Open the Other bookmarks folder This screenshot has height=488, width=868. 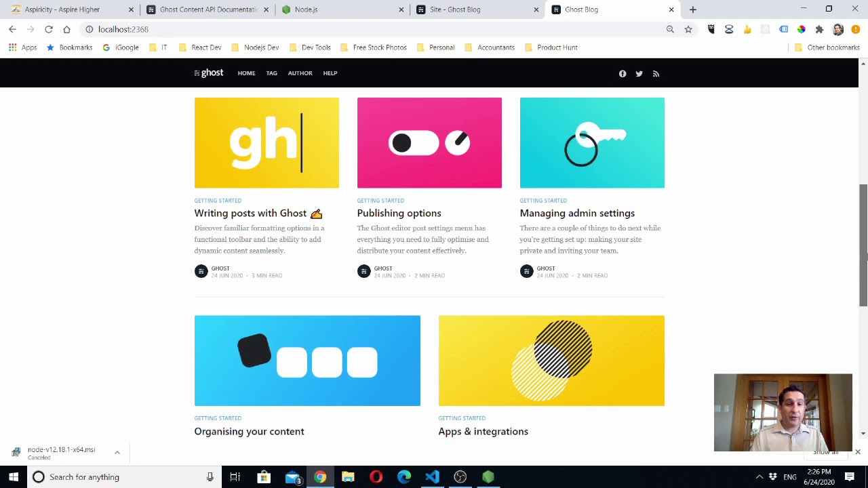tap(827, 47)
